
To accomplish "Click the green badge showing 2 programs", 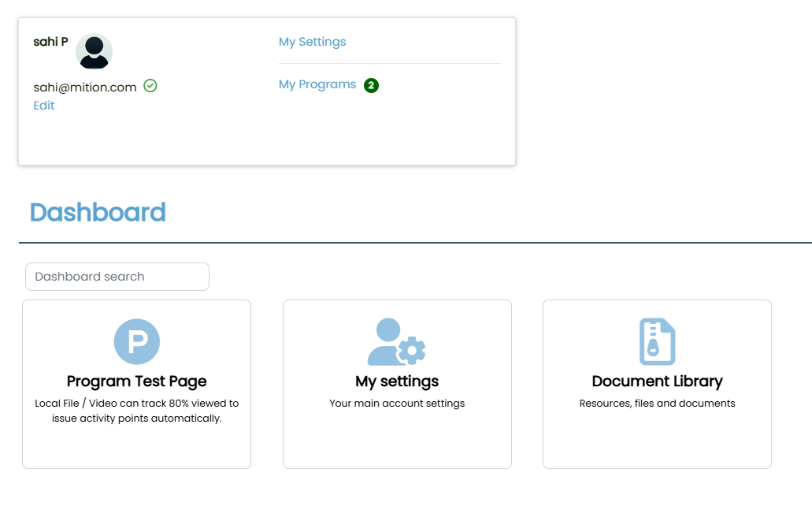I will [x=372, y=85].
